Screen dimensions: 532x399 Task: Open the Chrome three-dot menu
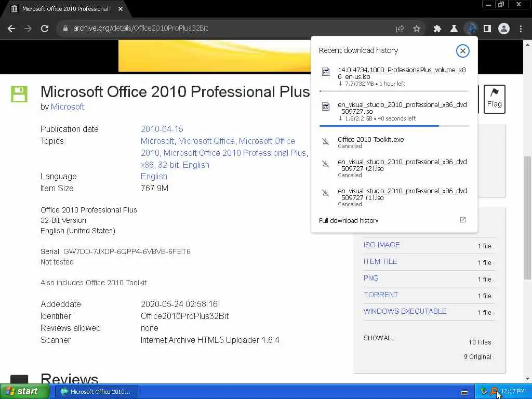tap(521, 29)
